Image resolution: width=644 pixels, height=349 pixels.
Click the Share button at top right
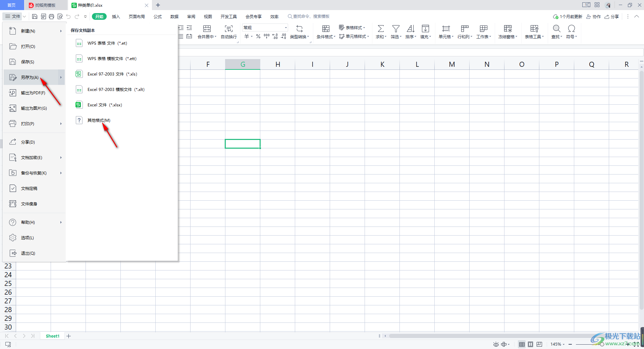tap(611, 16)
